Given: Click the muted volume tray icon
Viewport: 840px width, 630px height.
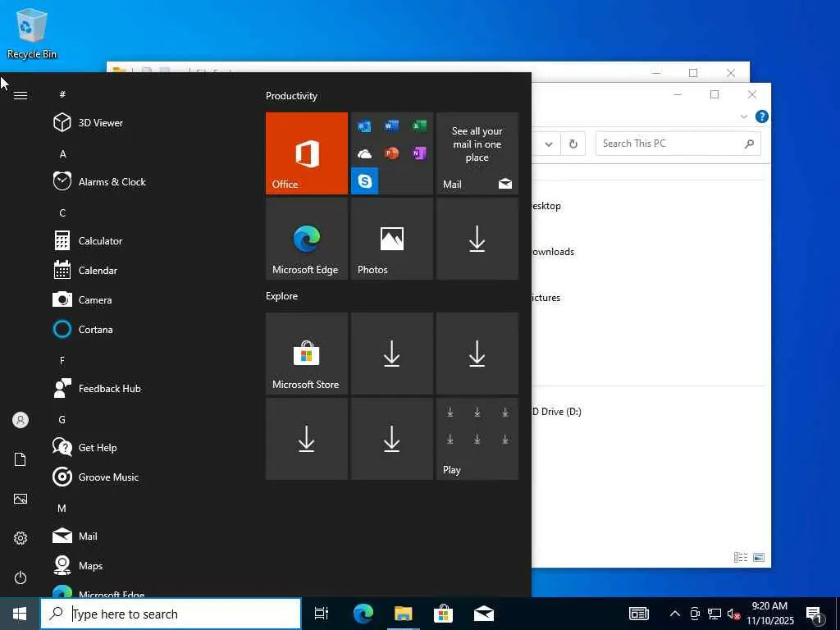Looking at the screenshot, I should pyautogui.click(x=734, y=614).
